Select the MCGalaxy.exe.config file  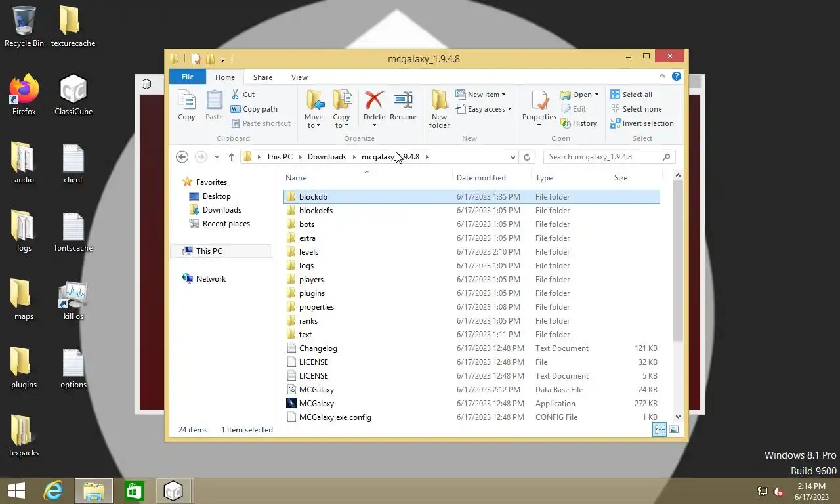(x=472, y=417)
